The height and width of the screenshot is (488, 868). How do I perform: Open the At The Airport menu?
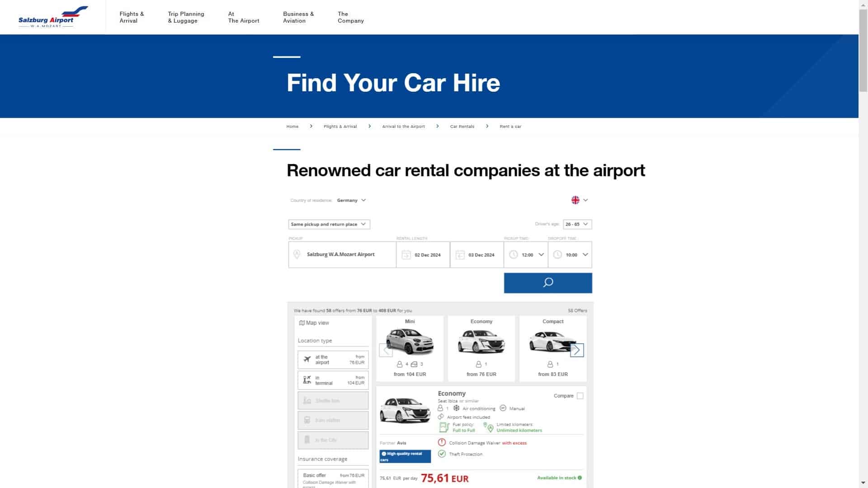pyautogui.click(x=244, y=17)
